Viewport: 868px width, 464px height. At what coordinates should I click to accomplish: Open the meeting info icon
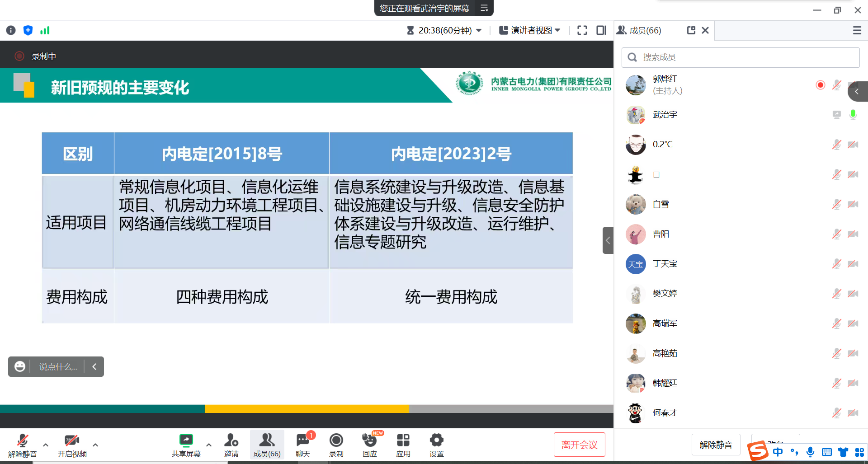click(11, 30)
